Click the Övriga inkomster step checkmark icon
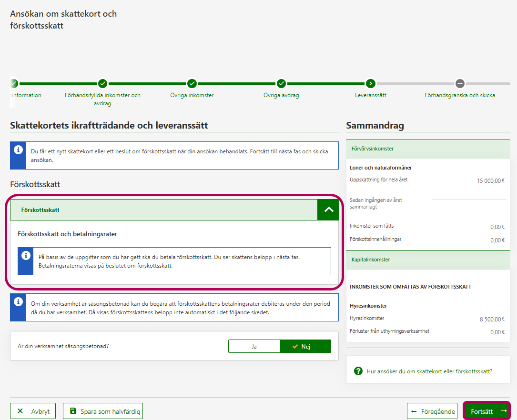 (x=192, y=83)
